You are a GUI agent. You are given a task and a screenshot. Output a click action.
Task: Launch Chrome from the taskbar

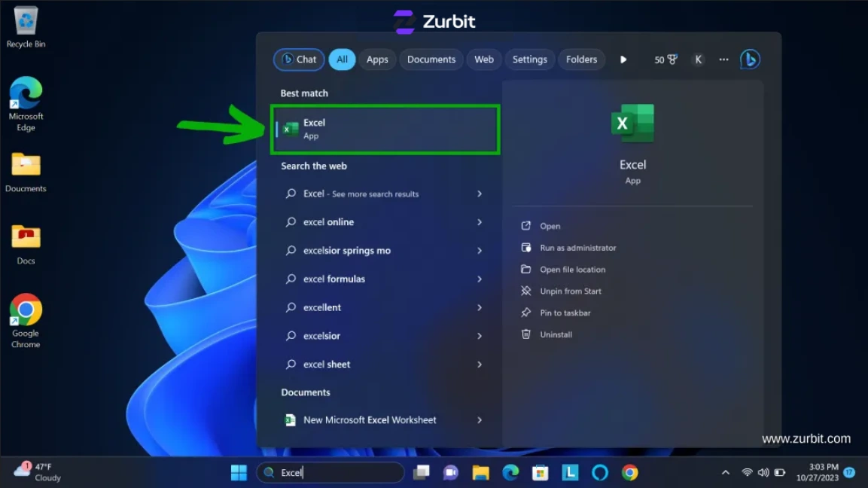pyautogui.click(x=629, y=472)
